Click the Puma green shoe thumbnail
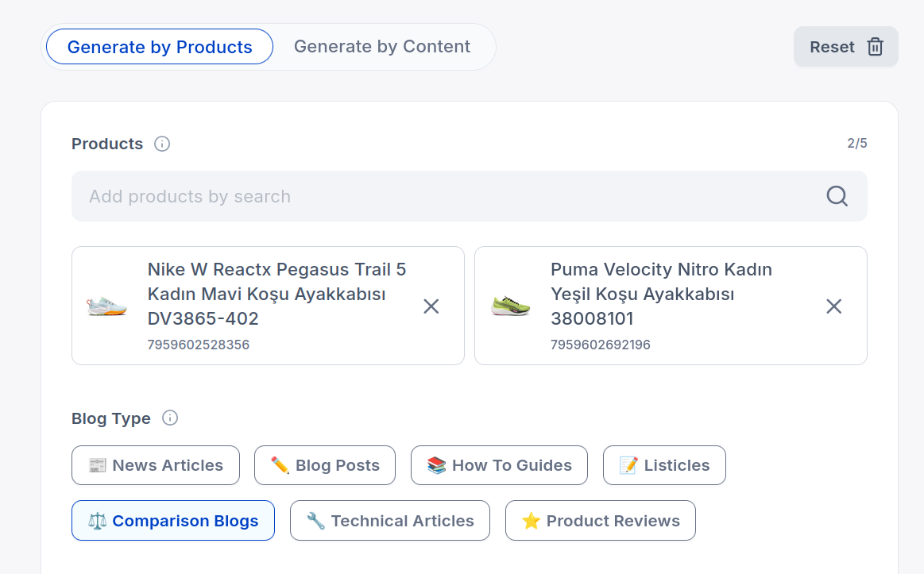The width and height of the screenshot is (924, 574). tap(510, 306)
